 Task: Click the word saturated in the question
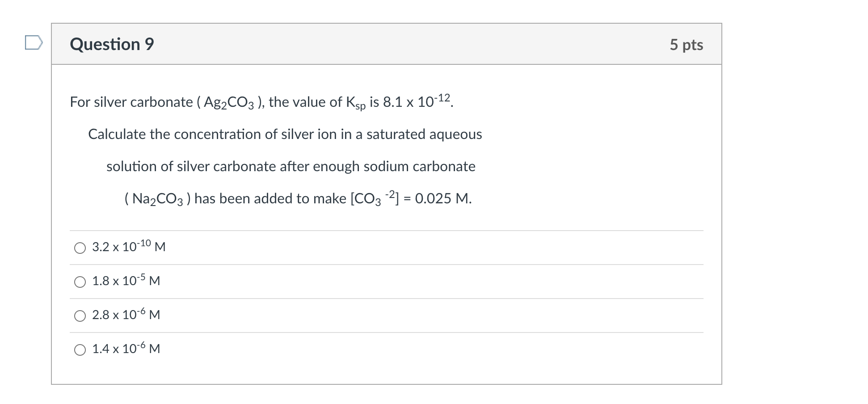[x=396, y=135]
